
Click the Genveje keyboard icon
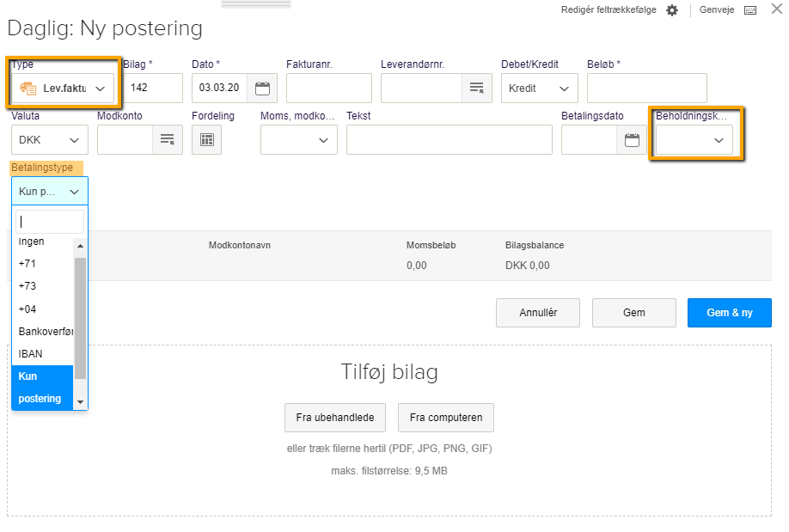pyautogui.click(x=750, y=10)
